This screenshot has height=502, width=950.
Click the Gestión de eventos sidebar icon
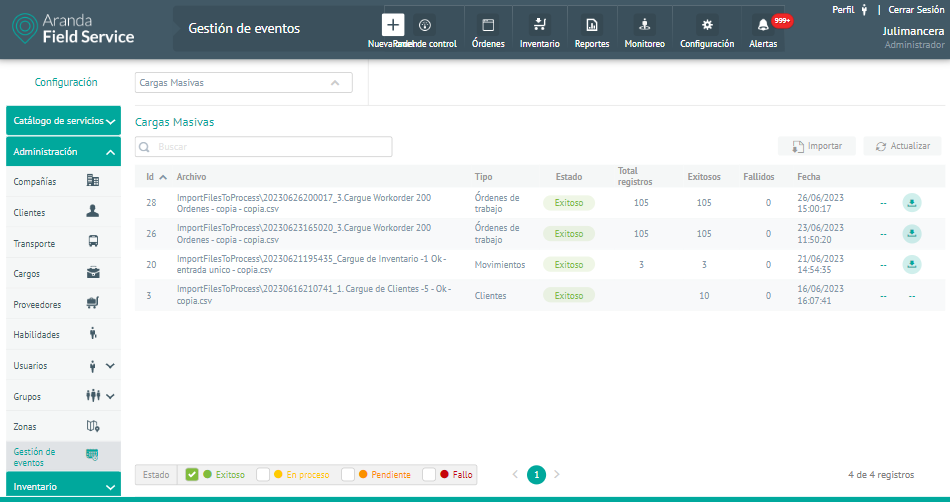[93, 454]
